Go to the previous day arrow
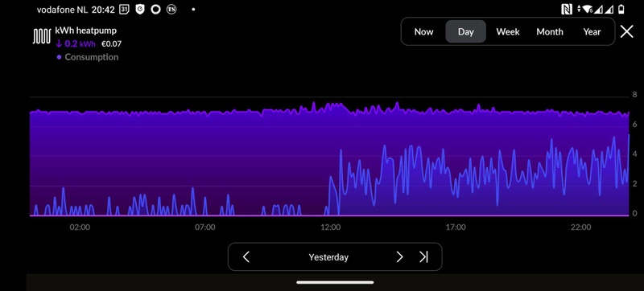The width and height of the screenshot is (644, 291). click(x=246, y=257)
